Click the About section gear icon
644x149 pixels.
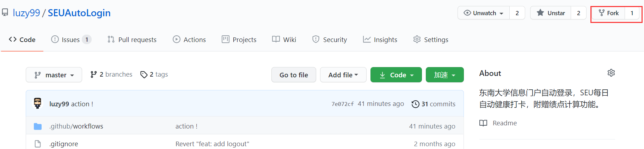[611, 73]
